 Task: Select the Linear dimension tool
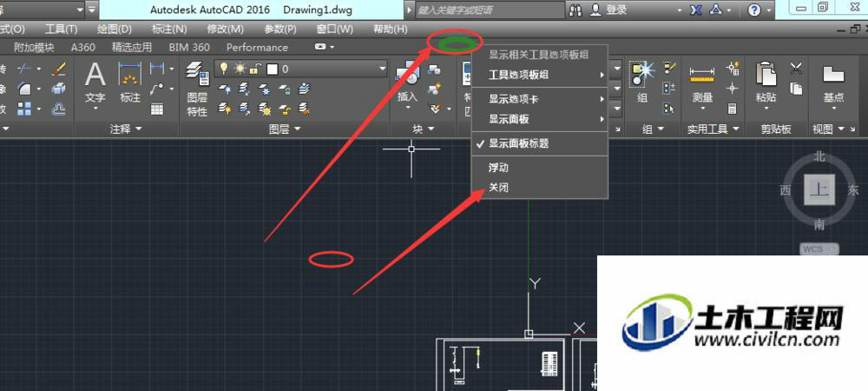[x=158, y=69]
